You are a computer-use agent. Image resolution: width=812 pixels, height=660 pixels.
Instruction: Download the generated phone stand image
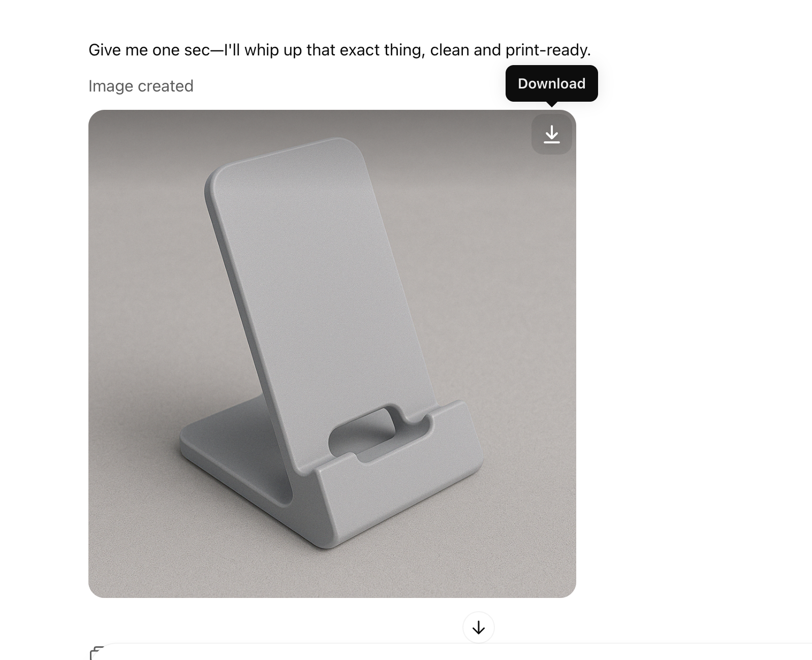(x=551, y=134)
